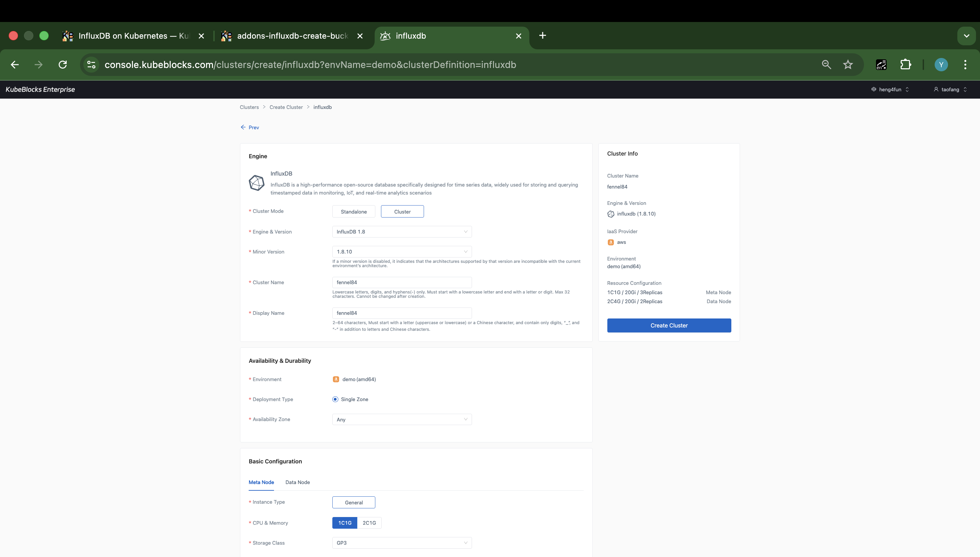Click the '1C1G / 20Gi / 3Replicas' text
The image size is (980, 557).
[634, 292]
